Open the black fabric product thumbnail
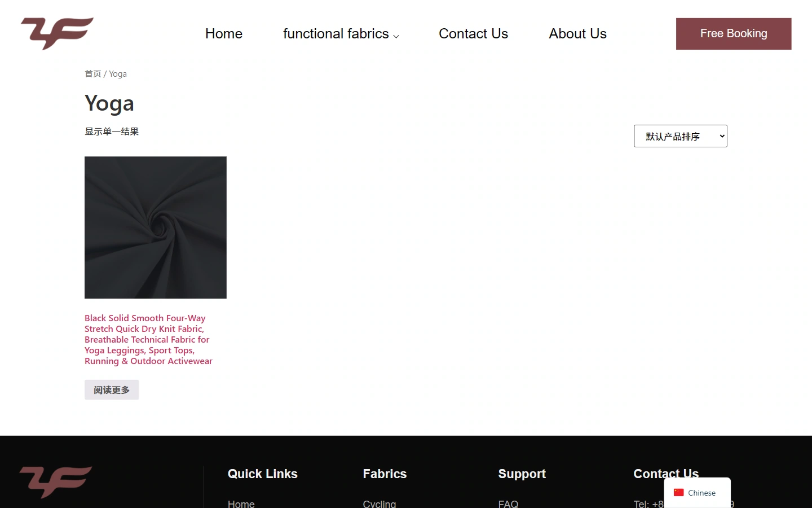Viewport: 812px width, 508px height. [x=156, y=227]
